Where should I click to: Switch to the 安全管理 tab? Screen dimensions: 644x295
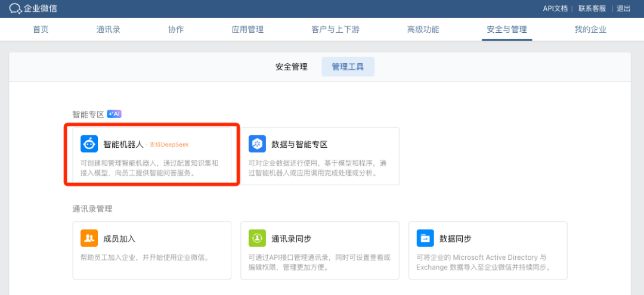pos(291,67)
